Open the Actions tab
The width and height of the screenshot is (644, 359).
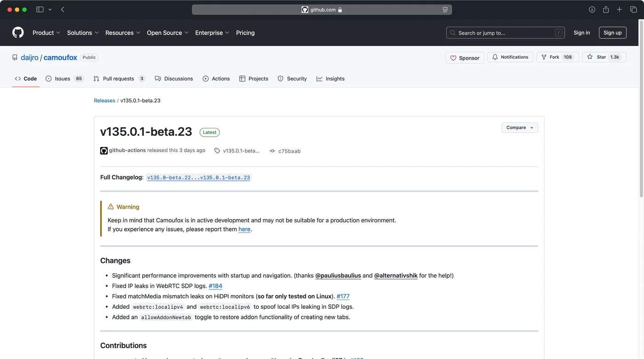point(216,79)
